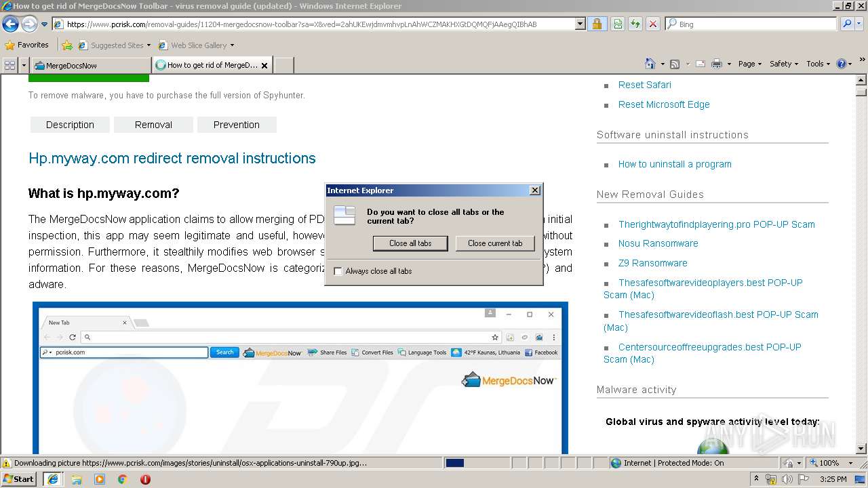Open 'Therightwaytofindplayering.pro POP-UP Scam' link
The image size is (868, 488).
[717, 224]
